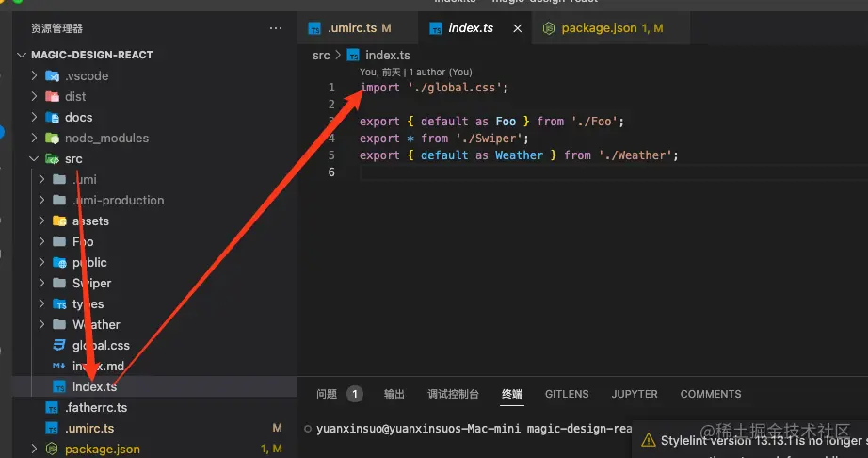The width and height of the screenshot is (868, 458).
Task: Click line number 1 in the gutter
Action: [331, 87]
